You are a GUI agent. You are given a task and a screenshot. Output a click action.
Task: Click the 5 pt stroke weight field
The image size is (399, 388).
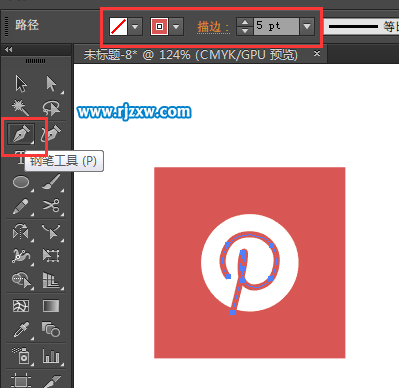[x=276, y=26]
